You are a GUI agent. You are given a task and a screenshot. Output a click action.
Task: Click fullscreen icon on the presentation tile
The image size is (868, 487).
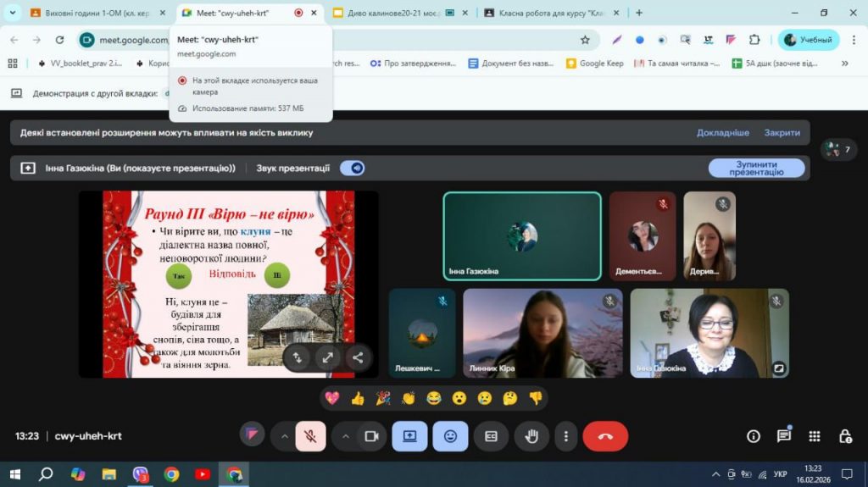[328, 357]
